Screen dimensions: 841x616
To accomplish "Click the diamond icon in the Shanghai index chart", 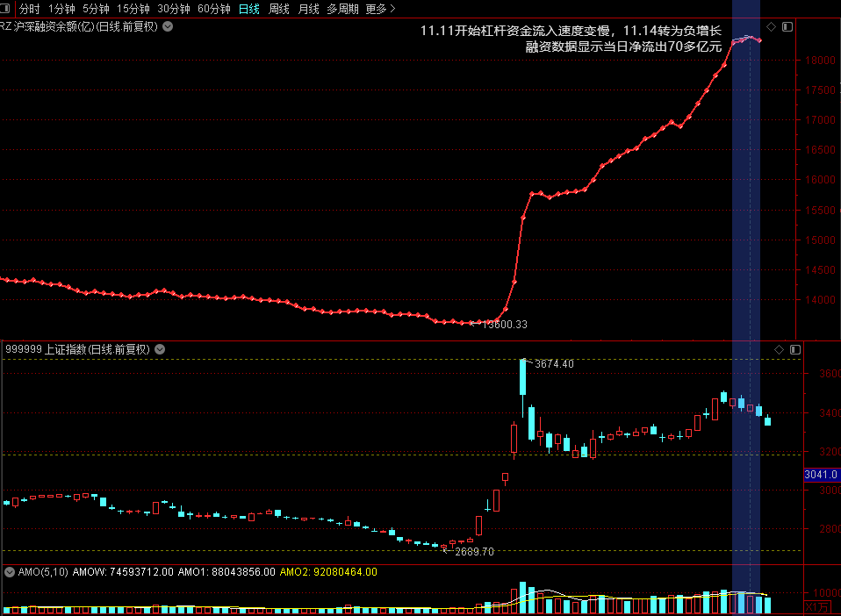I will pyautogui.click(x=779, y=349).
